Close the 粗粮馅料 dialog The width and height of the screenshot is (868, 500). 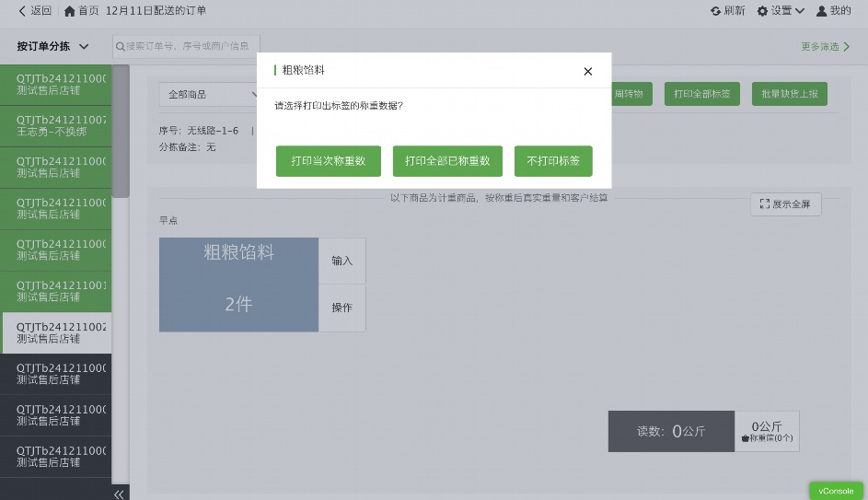point(588,71)
